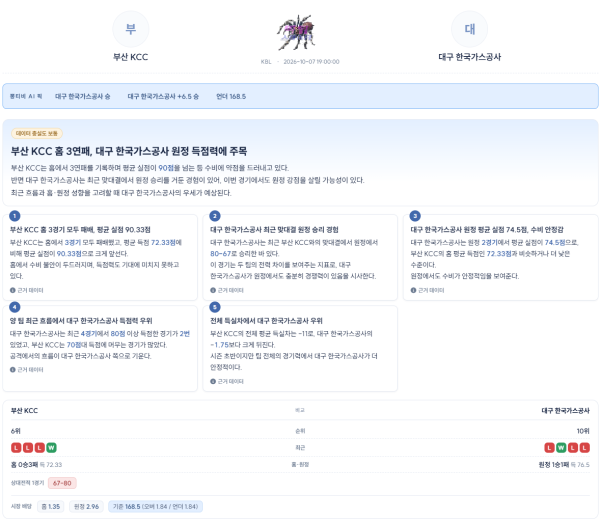Click the headline '부산 KCC 홈 3연패' title

[x=129, y=151]
